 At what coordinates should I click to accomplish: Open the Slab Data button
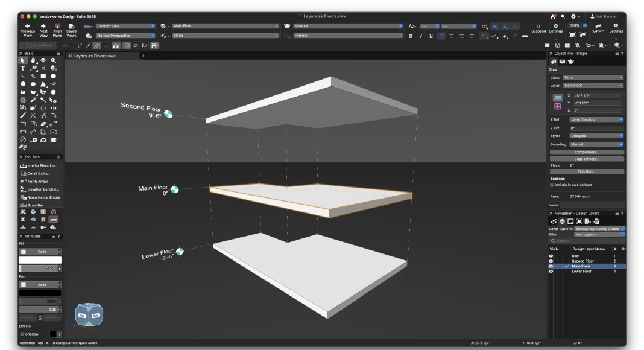(x=586, y=171)
